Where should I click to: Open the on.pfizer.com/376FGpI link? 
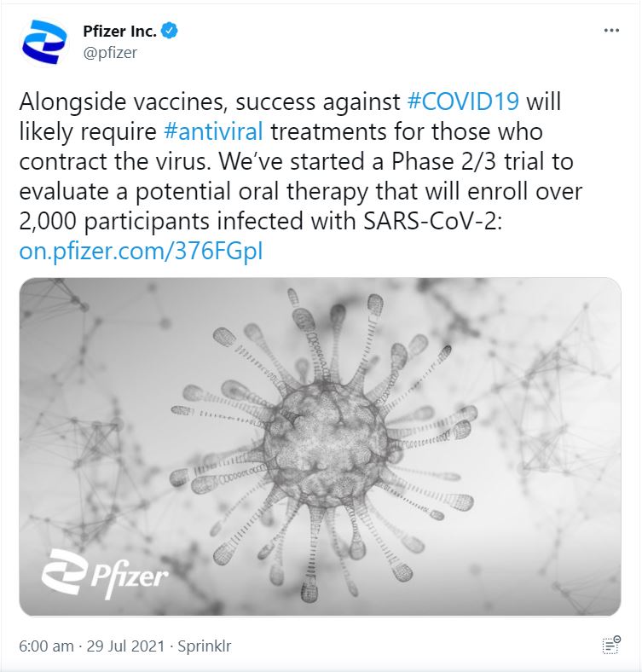147,253
